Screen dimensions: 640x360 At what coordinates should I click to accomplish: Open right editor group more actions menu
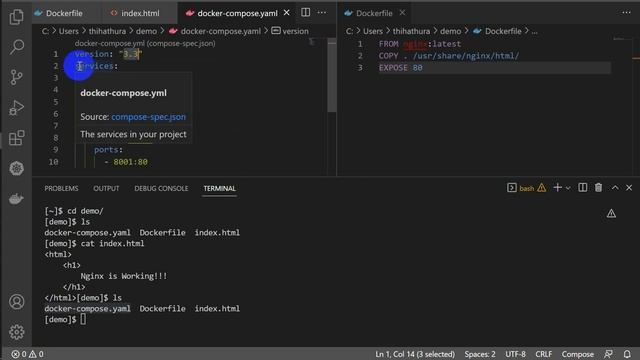pos(626,13)
